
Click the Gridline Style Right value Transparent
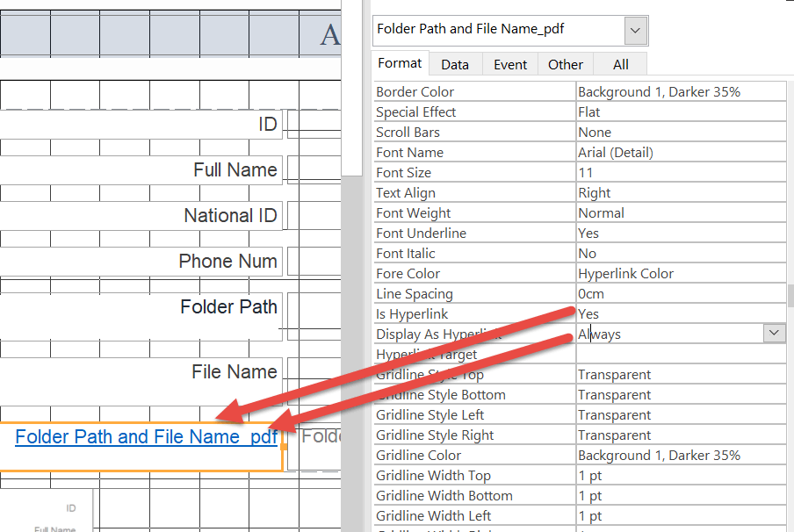681,435
